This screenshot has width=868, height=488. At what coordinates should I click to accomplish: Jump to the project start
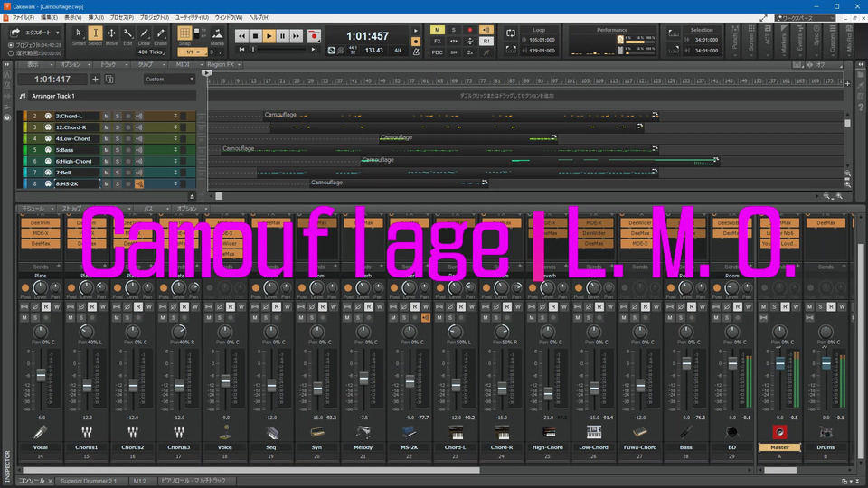click(242, 50)
